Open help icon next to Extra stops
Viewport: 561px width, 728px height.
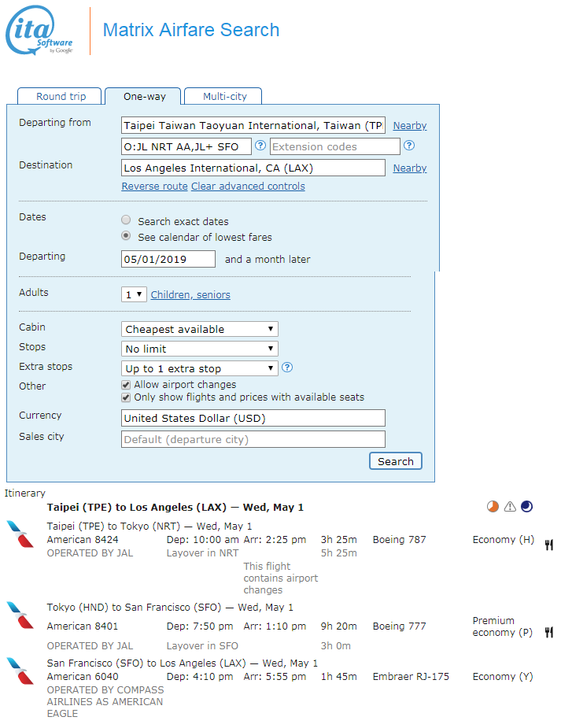pos(287,368)
